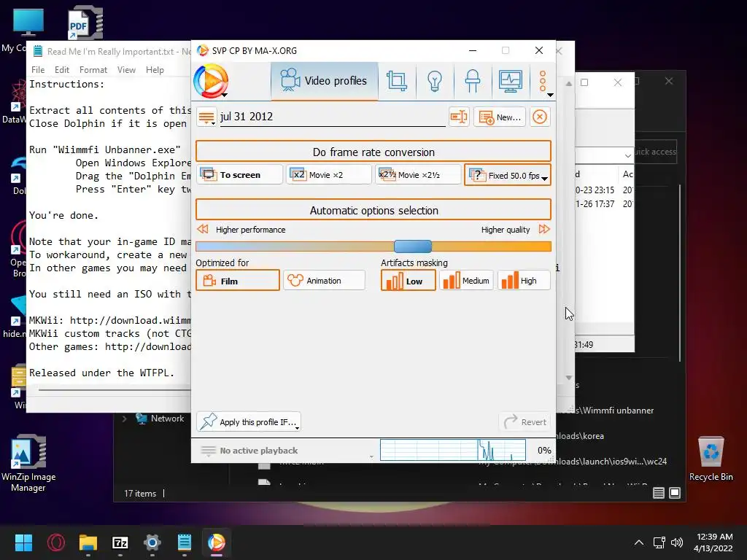
Task: Switch to Notepad taskbar icon
Action: (x=185, y=542)
